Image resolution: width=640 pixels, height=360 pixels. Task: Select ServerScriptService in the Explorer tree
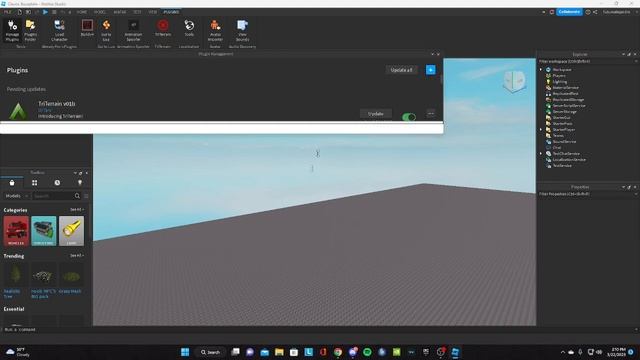click(569, 106)
